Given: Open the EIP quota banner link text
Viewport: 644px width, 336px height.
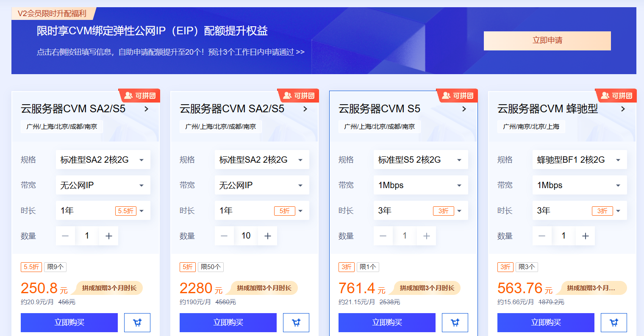Looking at the screenshot, I should (170, 52).
